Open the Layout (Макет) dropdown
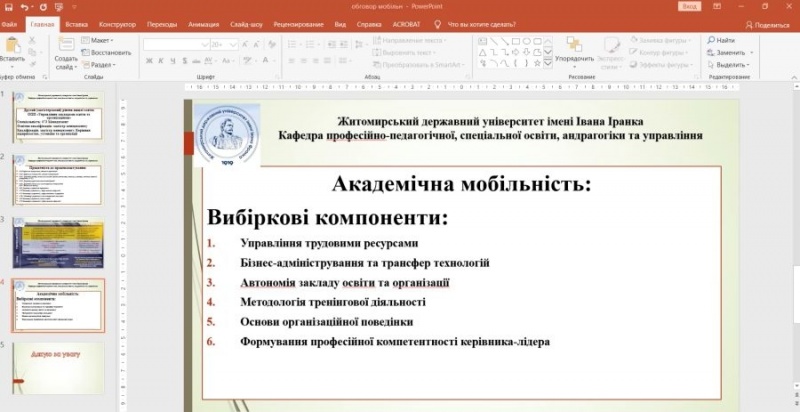Viewport: 800px width, 412px height. pos(100,40)
